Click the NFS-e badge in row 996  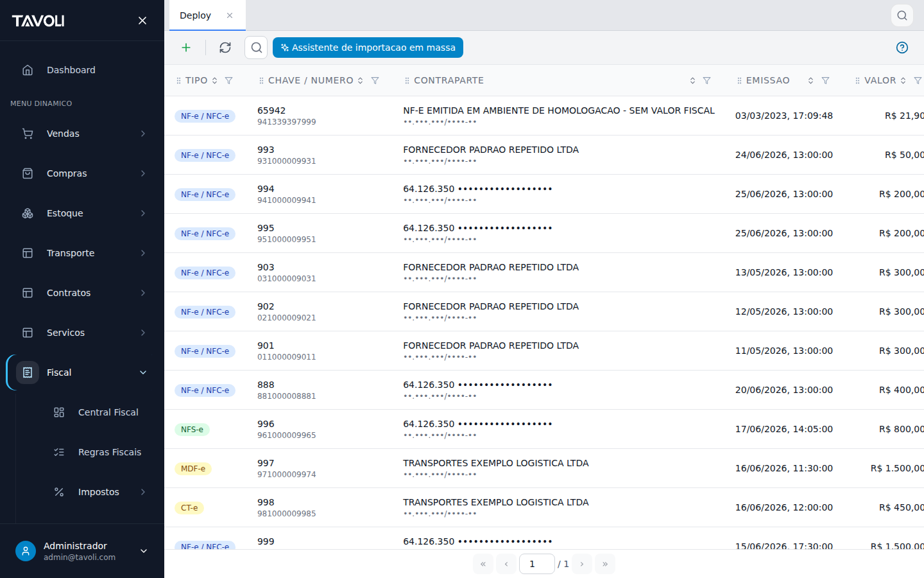pyautogui.click(x=192, y=430)
